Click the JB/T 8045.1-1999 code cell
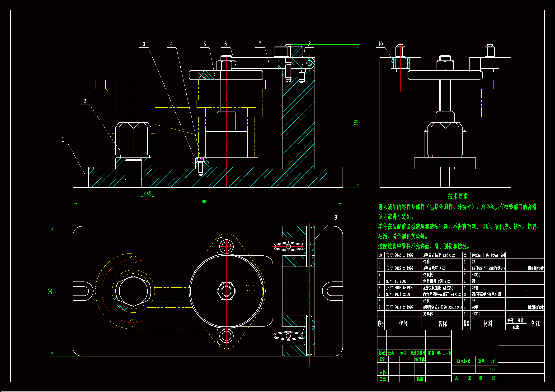 (x=400, y=255)
